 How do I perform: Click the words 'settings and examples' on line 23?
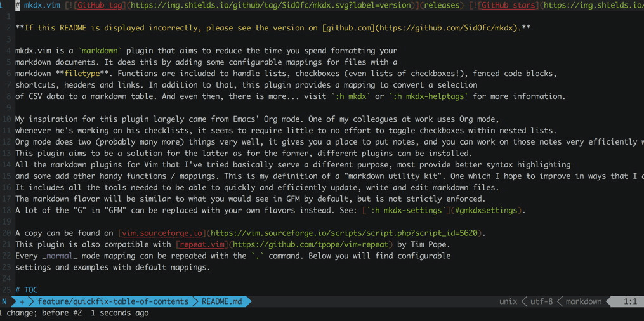pyautogui.click(x=62, y=267)
